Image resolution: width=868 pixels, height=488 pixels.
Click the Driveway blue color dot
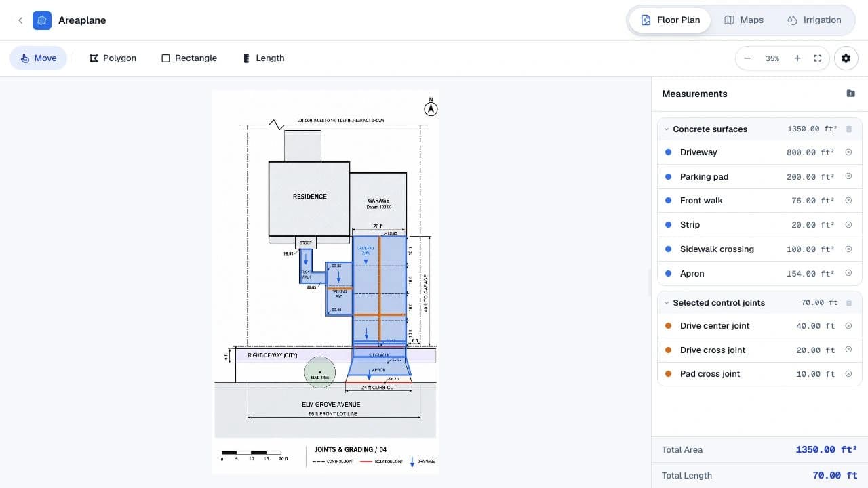click(669, 152)
